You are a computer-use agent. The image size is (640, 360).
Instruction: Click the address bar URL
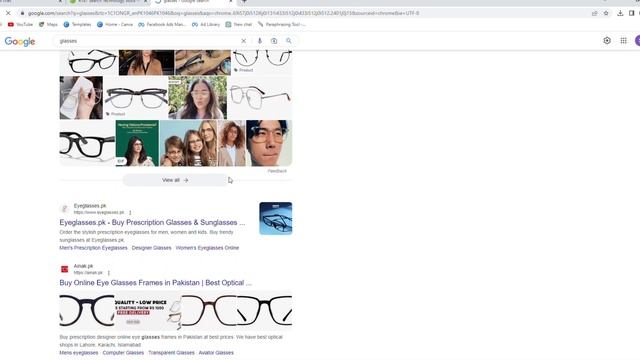(223, 13)
